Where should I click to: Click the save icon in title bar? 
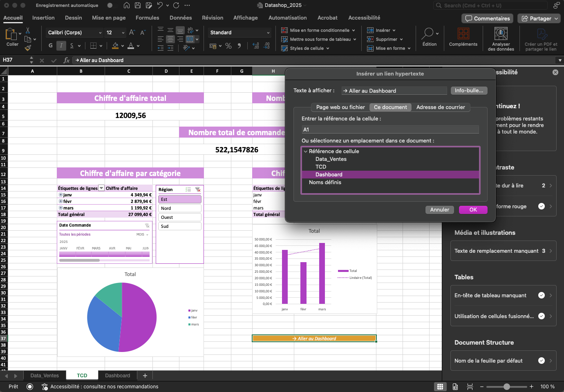(x=138, y=5)
